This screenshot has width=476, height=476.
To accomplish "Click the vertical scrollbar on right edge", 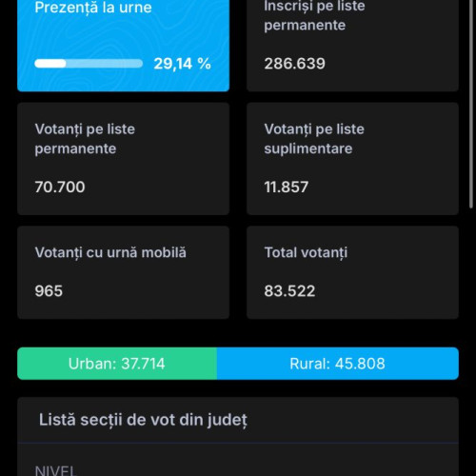I will [471, 104].
